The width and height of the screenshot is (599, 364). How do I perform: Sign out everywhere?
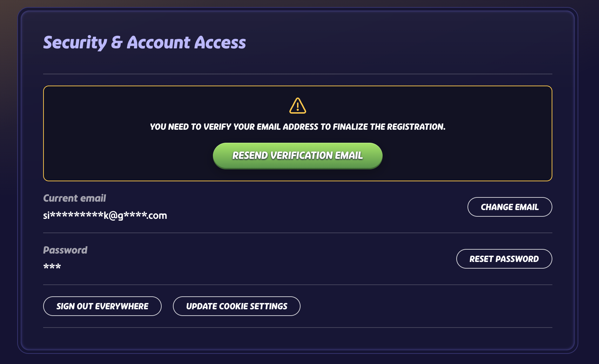pyautogui.click(x=102, y=306)
